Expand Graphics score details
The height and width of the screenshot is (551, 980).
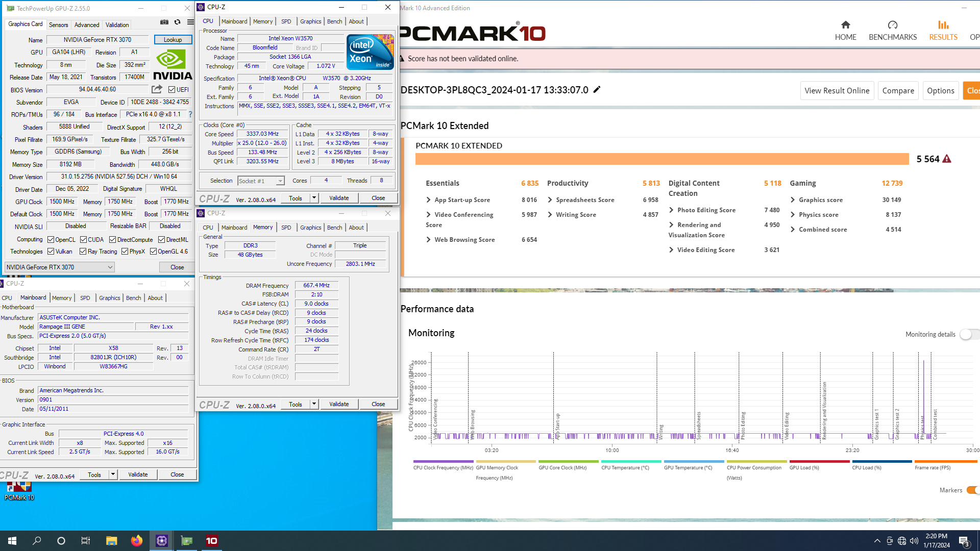click(793, 200)
